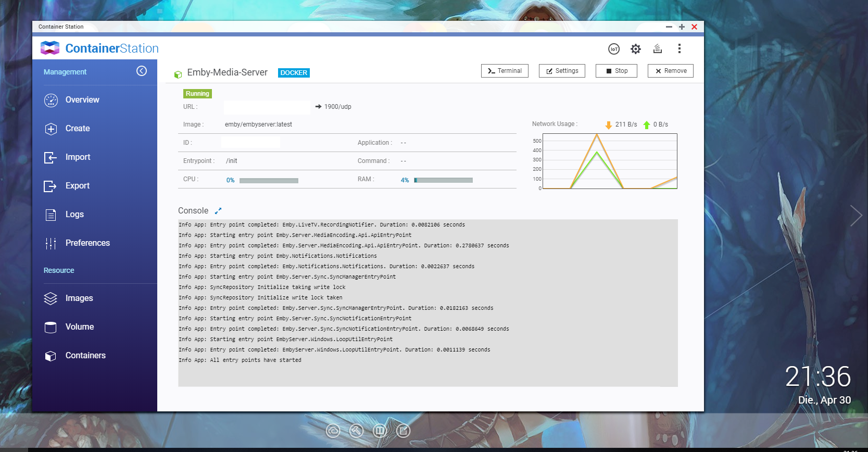Close the Container Station window
This screenshot has height=452, width=868.
pyautogui.click(x=694, y=27)
